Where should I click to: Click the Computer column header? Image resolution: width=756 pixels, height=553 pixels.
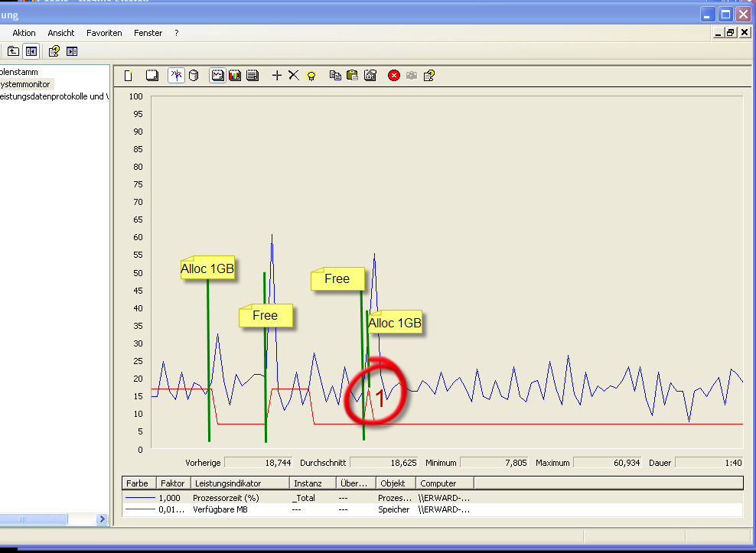tap(445, 483)
